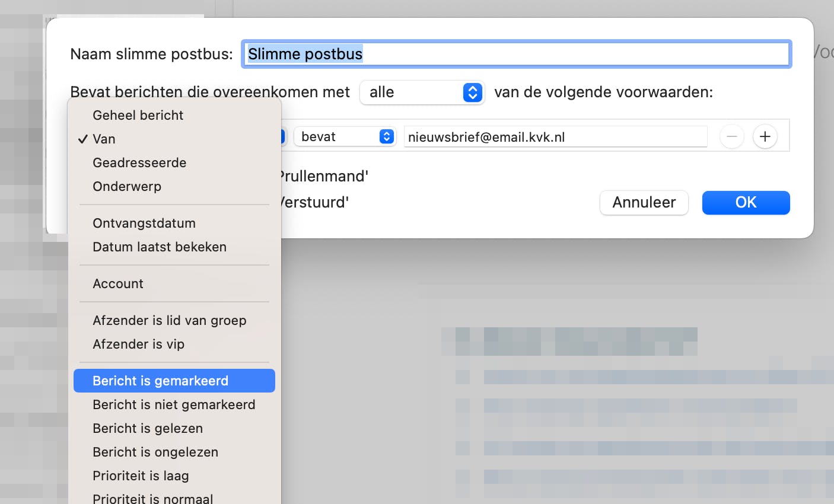
Task: Choose 'Datum laatst bekeken' from the menu
Action: (x=160, y=247)
